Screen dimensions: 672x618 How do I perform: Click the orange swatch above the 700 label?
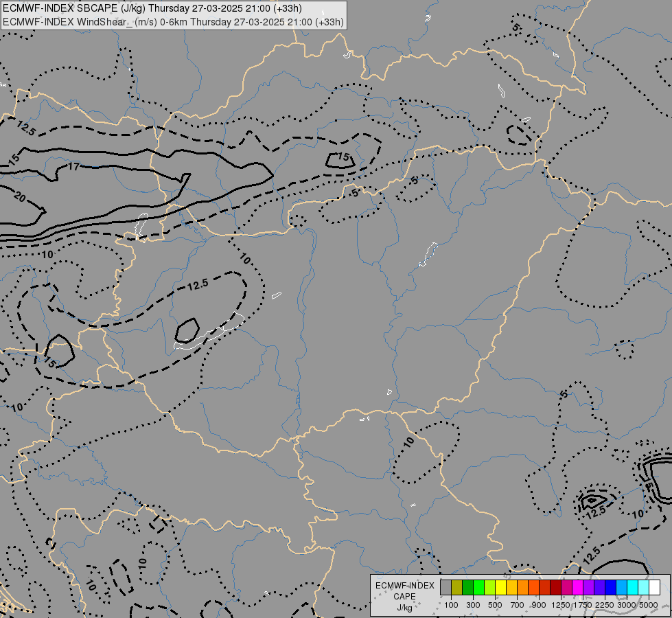click(522, 587)
